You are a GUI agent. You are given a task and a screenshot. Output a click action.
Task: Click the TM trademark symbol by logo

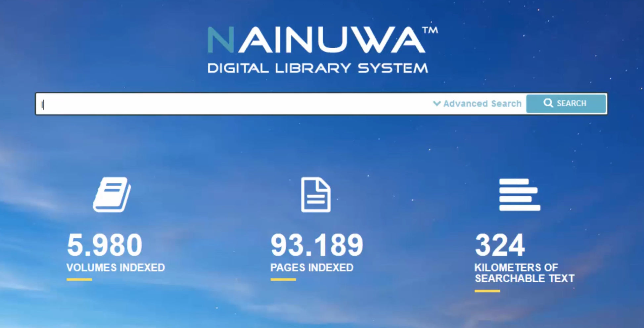pos(430,30)
